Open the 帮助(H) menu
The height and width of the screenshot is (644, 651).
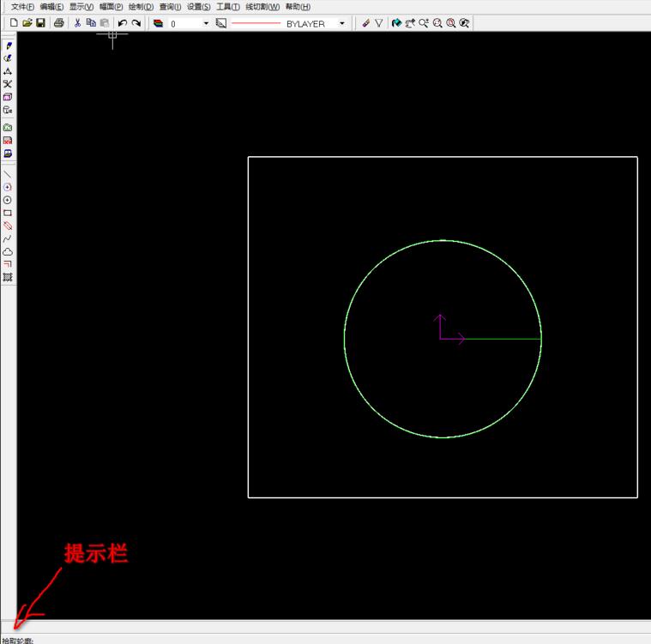(298, 7)
